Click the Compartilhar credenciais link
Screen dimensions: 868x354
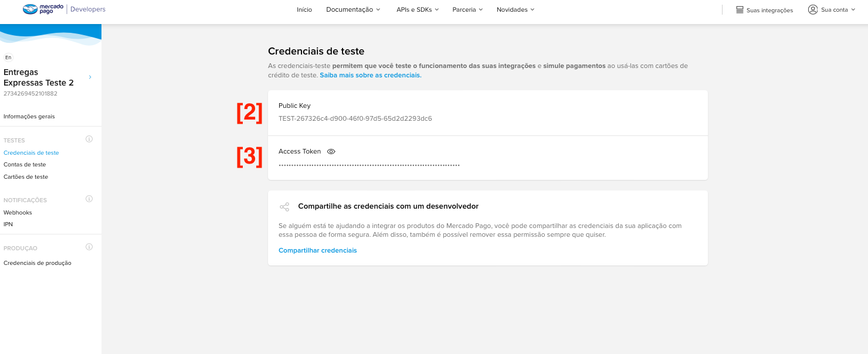[x=317, y=250]
